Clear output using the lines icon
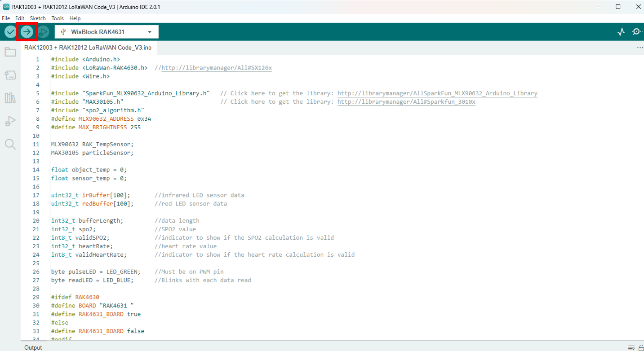644x351 pixels. point(631,347)
